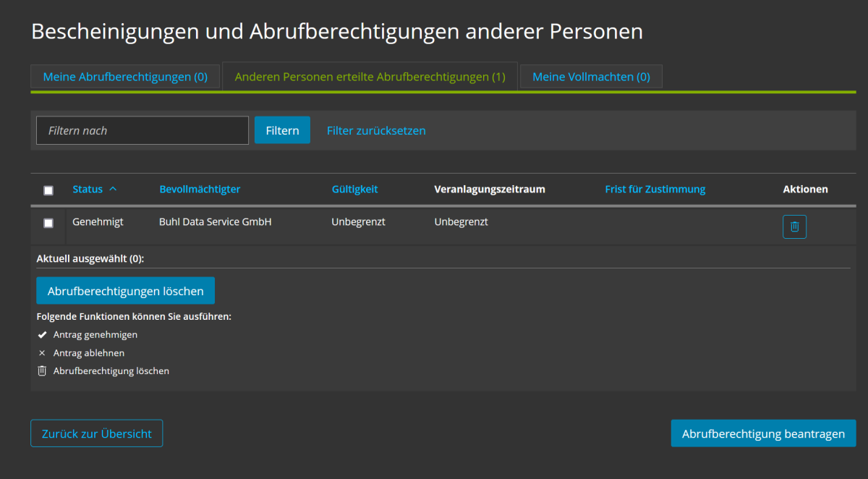Tick the select-all checkbox in table header

pos(48,190)
